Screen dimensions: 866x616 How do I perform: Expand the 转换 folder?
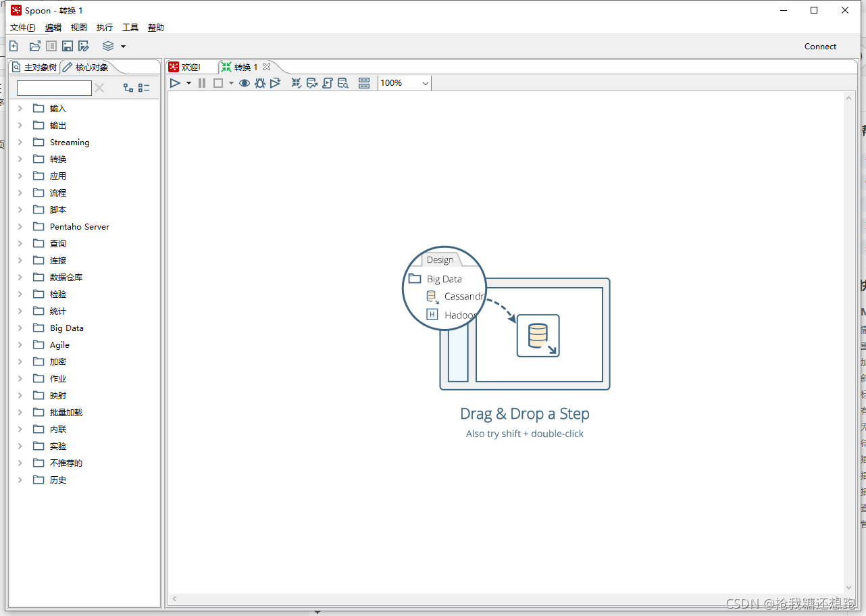coord(20,159)
